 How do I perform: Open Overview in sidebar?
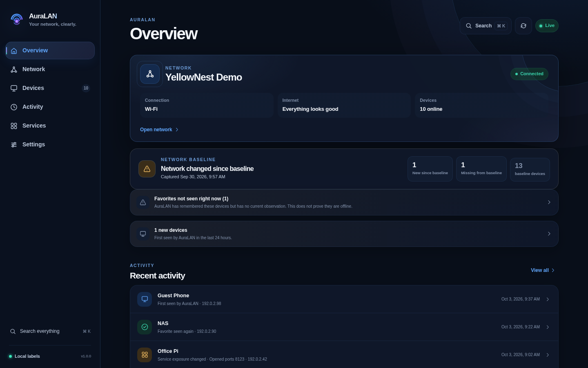click(x=50, y=50)
